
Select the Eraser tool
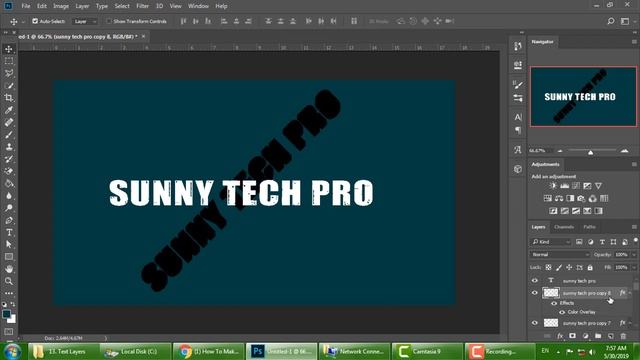[9, 171]
